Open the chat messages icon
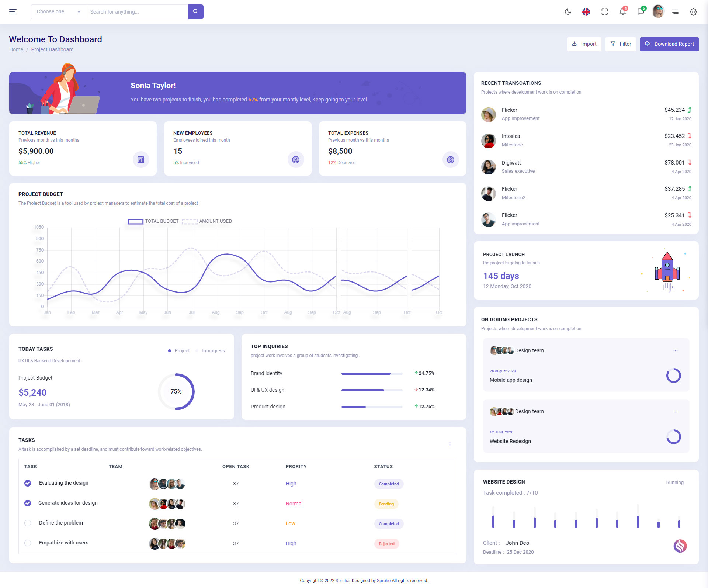The width and height of the screenshot is (708, 588). tap(641, 12)
